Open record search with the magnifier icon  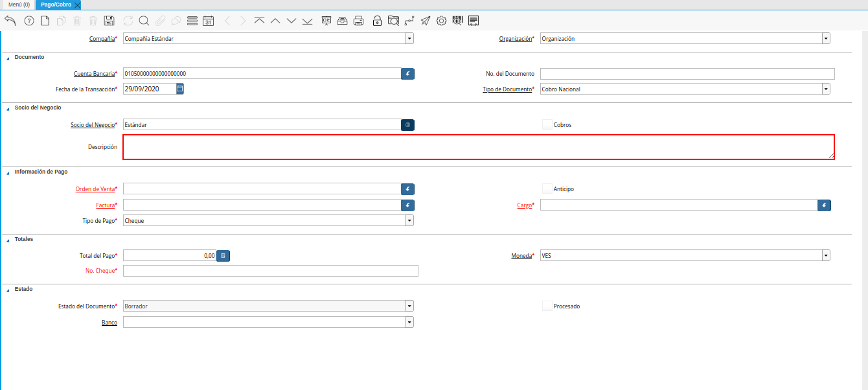click(x=144, y=21)
